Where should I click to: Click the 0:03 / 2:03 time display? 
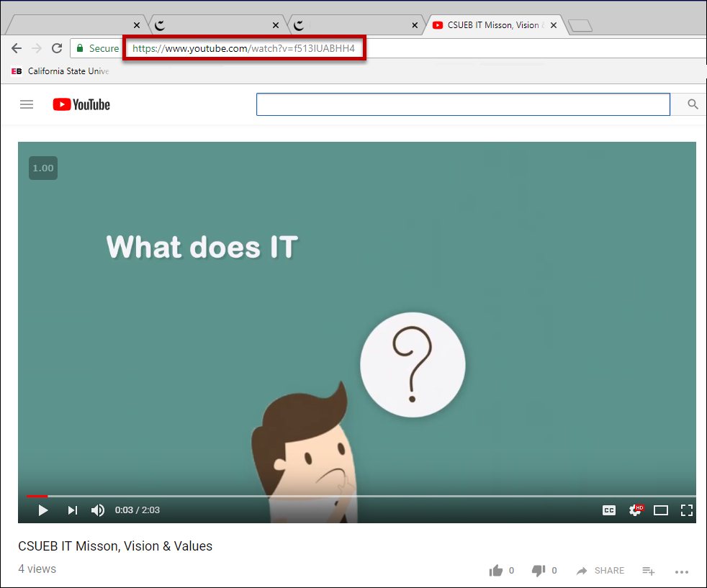point(137,510)
